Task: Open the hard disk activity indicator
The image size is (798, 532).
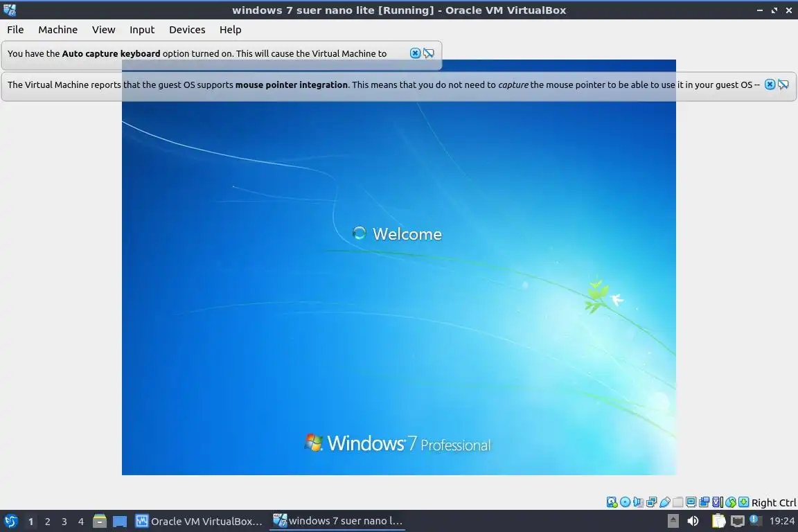Action: (612, 502)
